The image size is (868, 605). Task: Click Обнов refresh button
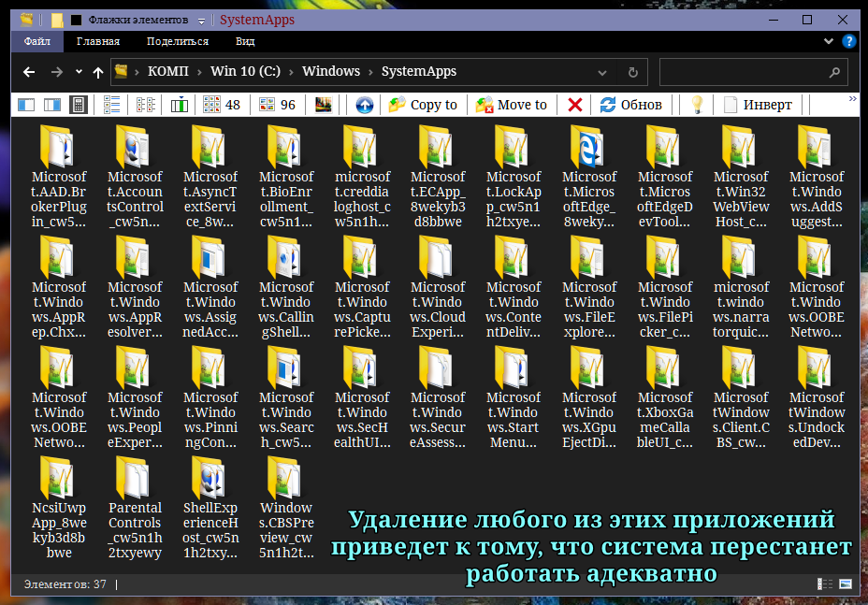630,105
